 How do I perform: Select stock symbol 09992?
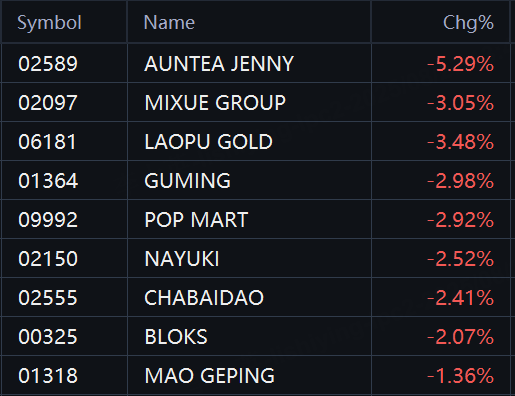(48, 219)
